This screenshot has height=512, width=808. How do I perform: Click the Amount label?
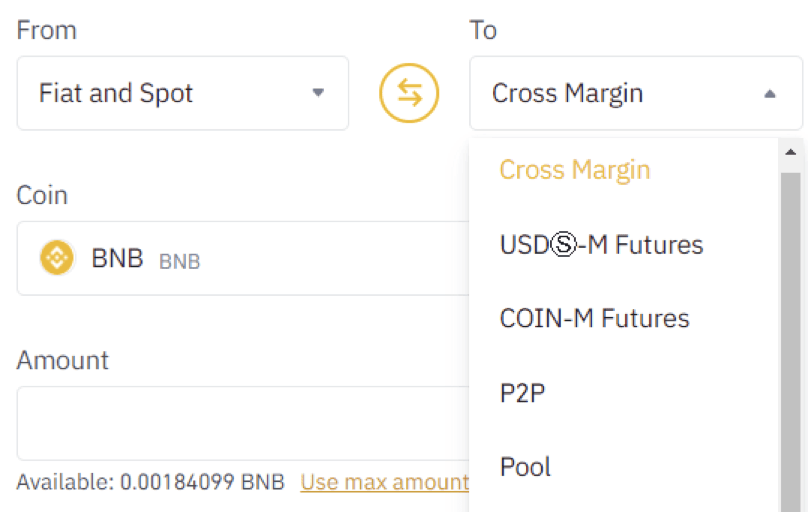click(x=62, y=360)
